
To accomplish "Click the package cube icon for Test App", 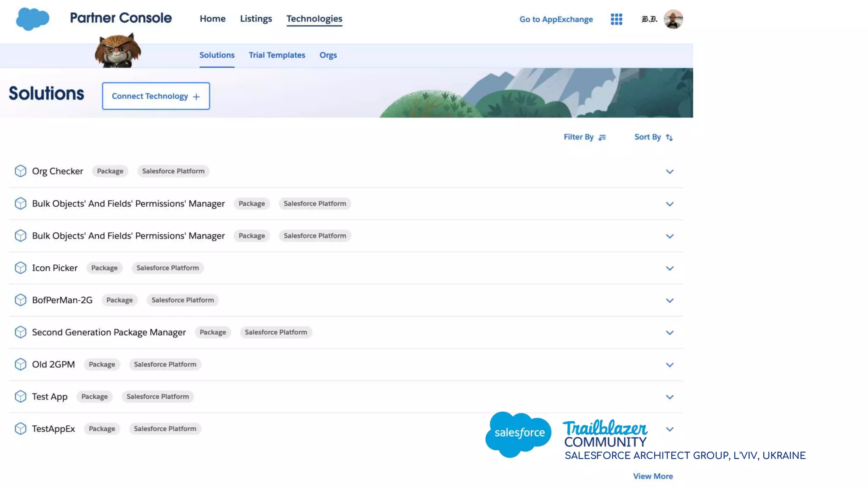I will tap(20, 396).
